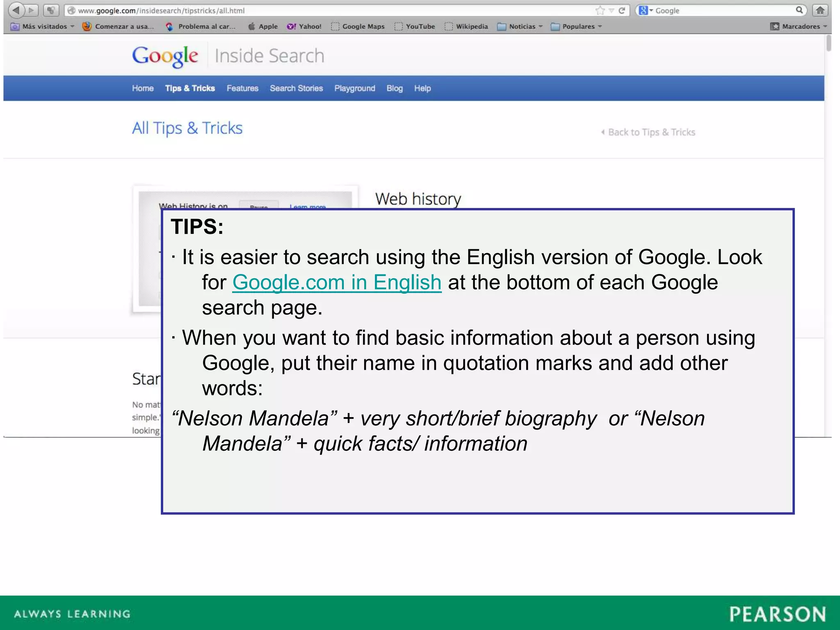This screenshot has height=630, width=840.
Task: Click the browser back arrow button
Action: (16, 10)
